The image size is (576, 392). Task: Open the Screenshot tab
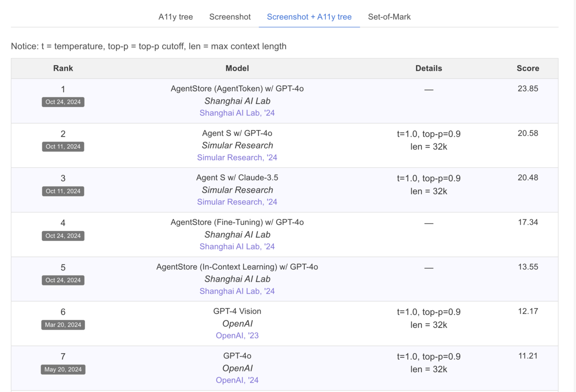[230, 17]
